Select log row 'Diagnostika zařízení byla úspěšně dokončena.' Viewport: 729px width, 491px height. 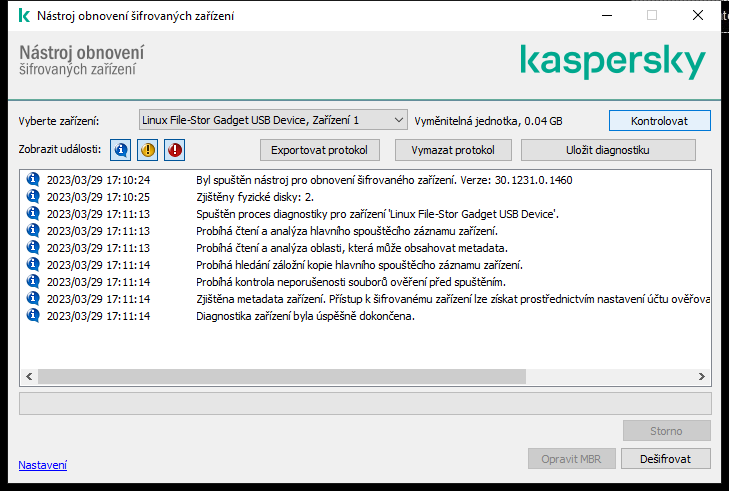[x=365, y=316]
